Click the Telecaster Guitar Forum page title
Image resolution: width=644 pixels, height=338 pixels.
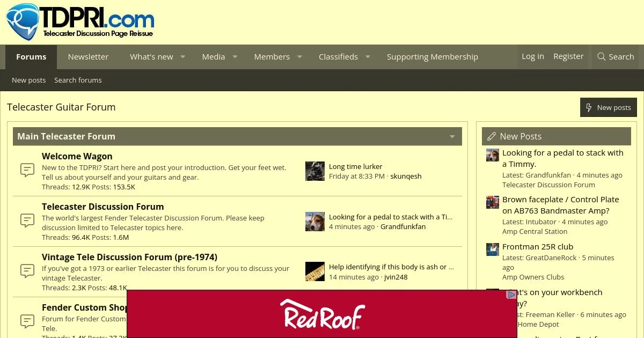click(61, 107)
